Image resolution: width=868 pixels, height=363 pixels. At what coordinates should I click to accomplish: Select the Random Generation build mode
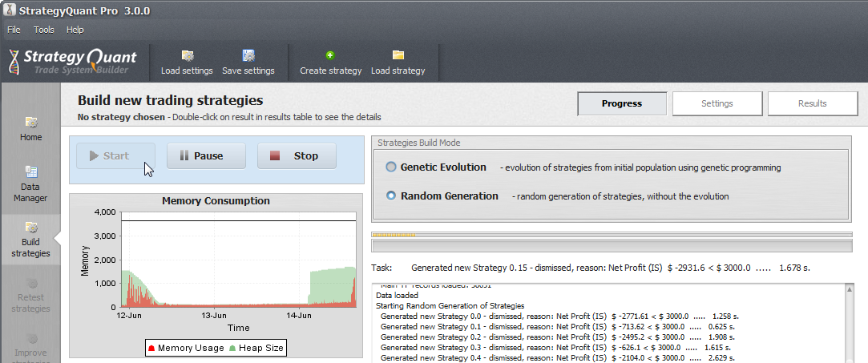(x=391, y=196)
